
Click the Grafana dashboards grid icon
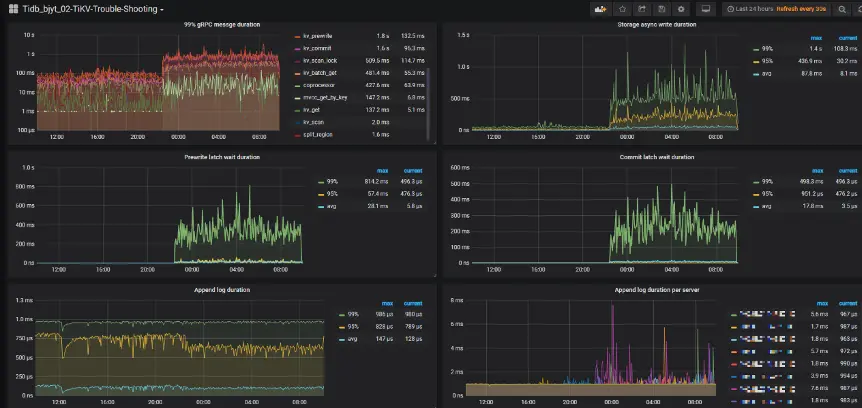[13, 9]
